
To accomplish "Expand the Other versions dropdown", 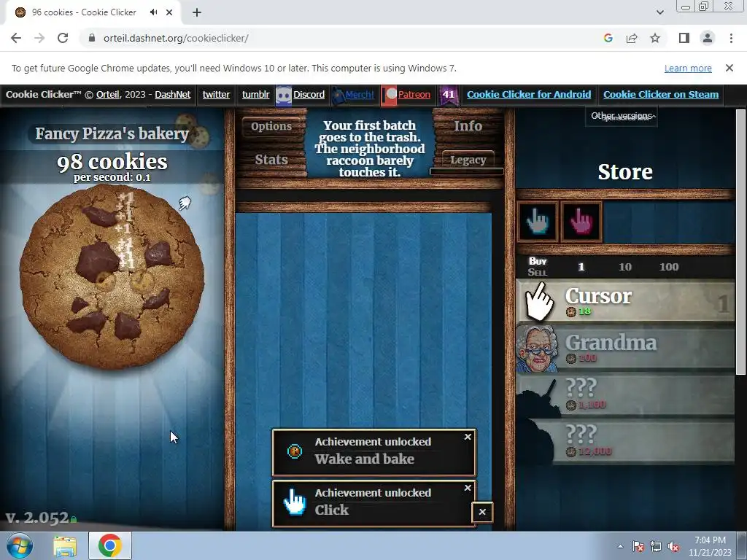I will pos(622,116).
